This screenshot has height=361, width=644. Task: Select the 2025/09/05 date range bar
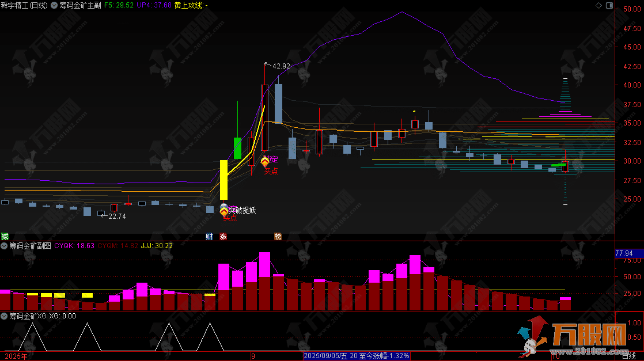(357, 356)
